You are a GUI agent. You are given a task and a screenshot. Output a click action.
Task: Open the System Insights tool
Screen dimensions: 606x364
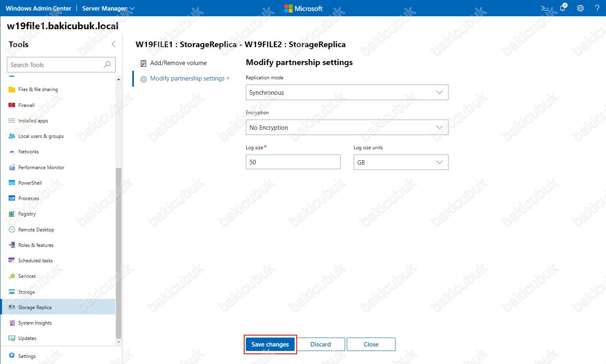click(x=58, y=323)
